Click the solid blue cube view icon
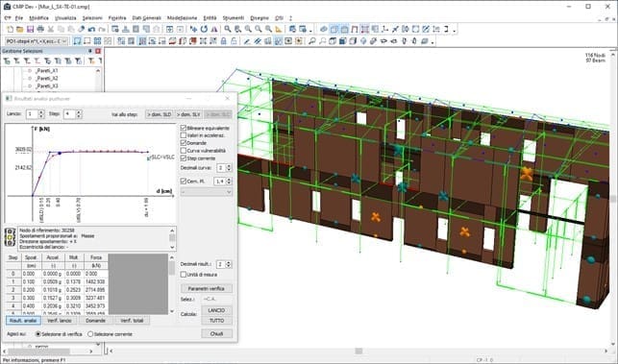 (342, 41)
